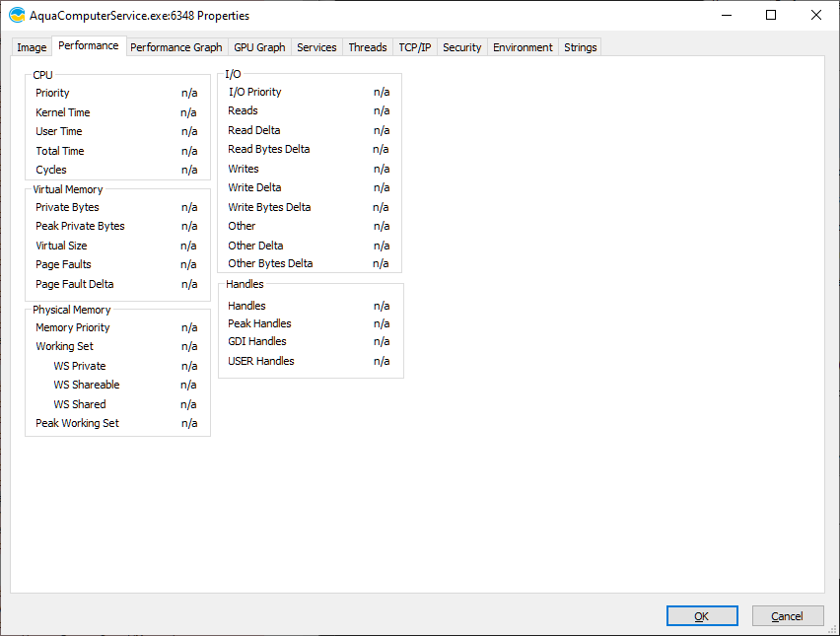Click the Other Delta label

[256, 246]
